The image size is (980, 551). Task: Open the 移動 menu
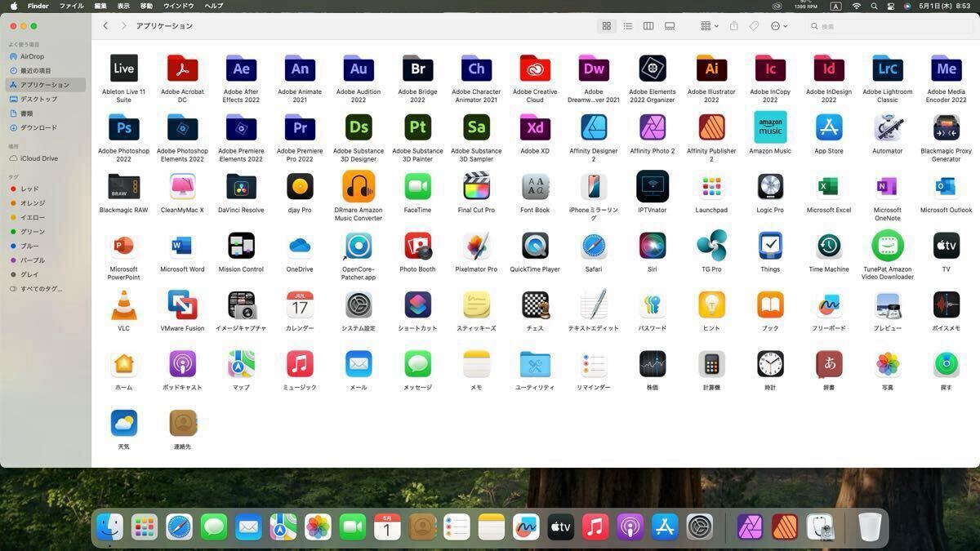pyautogui.click(x=147, y=6)
